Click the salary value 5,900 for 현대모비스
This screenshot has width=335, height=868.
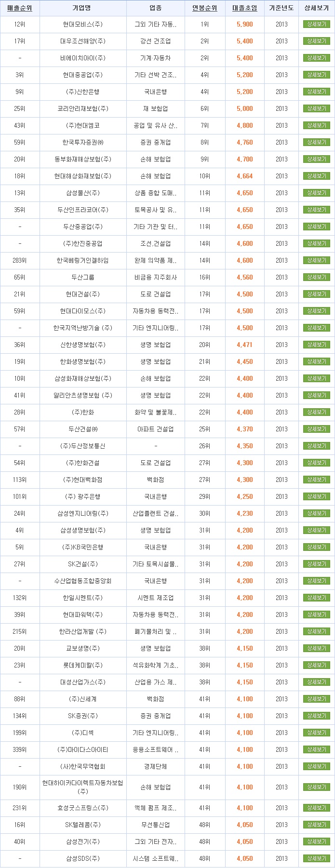point(244,24)
